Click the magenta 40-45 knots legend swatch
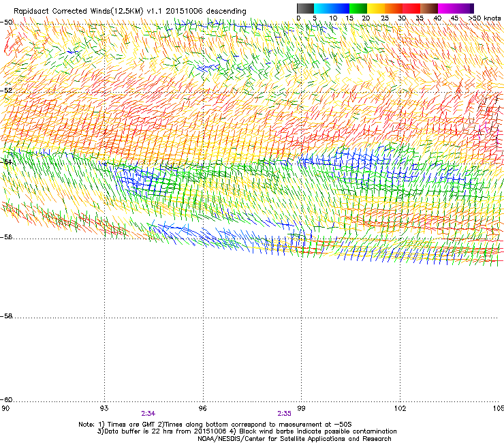The height and width of the screenshot is (443, 504). pyautogui.click(x=447, y=8)
